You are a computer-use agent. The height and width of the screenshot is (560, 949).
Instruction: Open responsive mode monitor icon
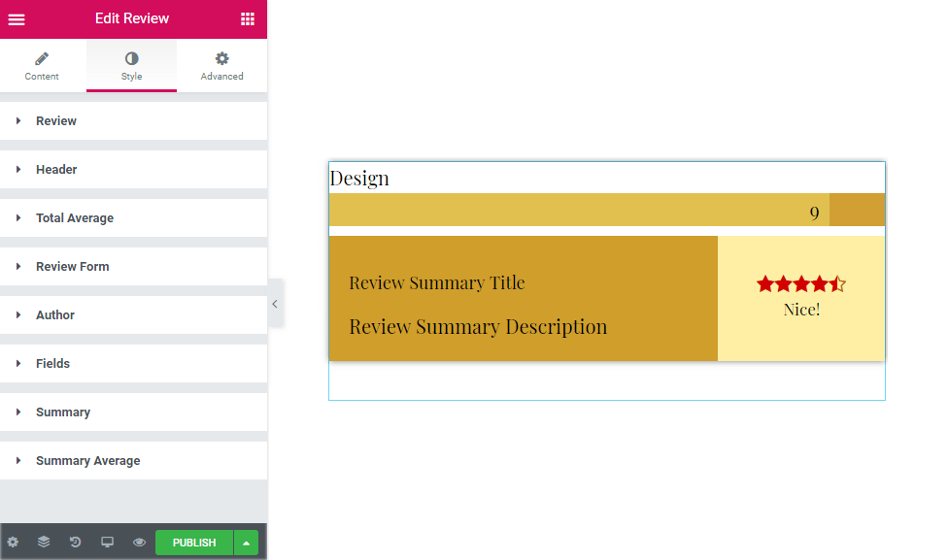pyautogui.click(x=107, y=542)
